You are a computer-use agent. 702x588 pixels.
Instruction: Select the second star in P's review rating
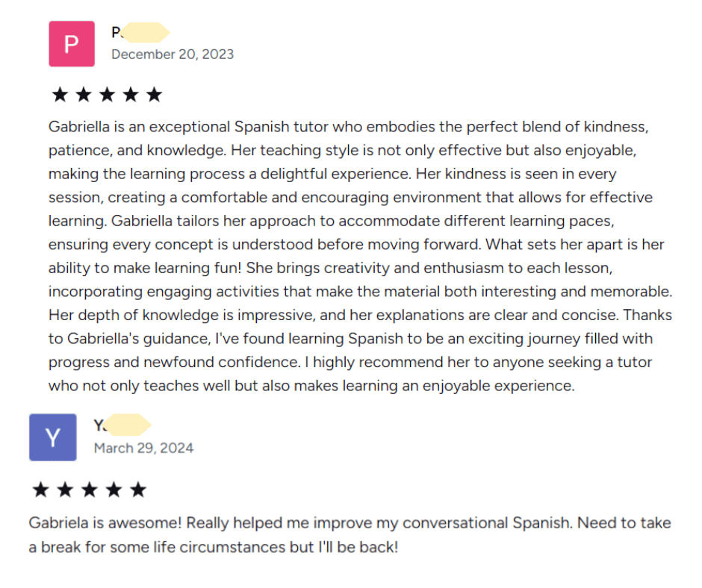click(x=83, y=95)
